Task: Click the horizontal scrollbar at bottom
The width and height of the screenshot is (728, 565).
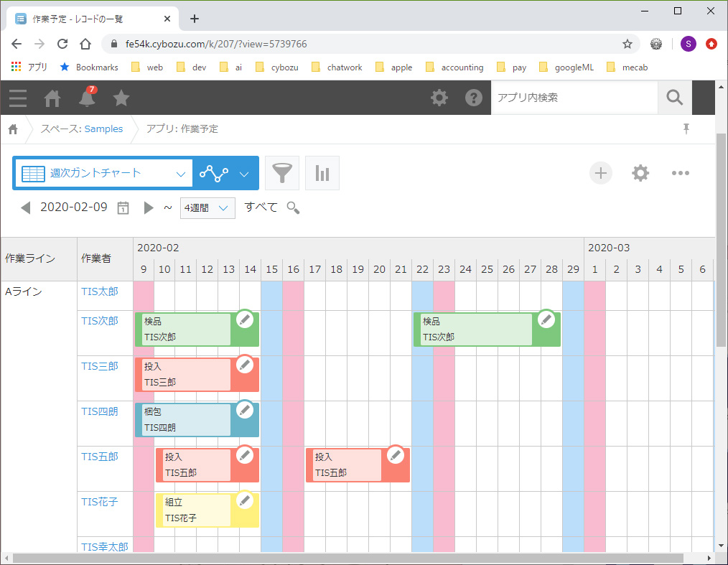Action: (x=348, y=558)
